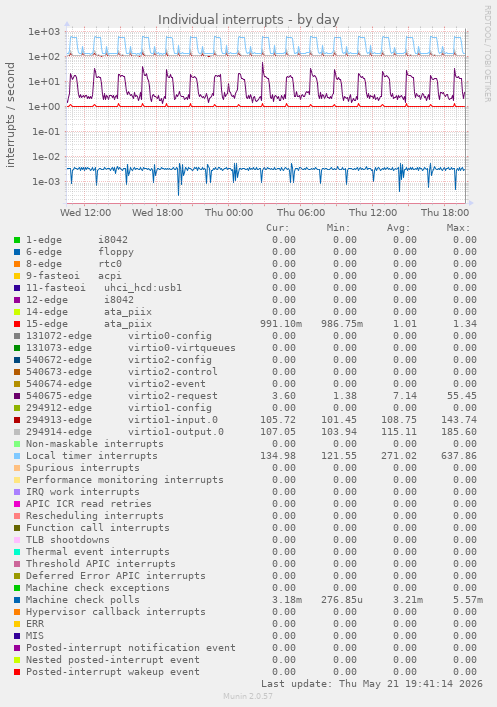
Task: Click the Wed 18:00 time axis label
Action: click(157, 212)
